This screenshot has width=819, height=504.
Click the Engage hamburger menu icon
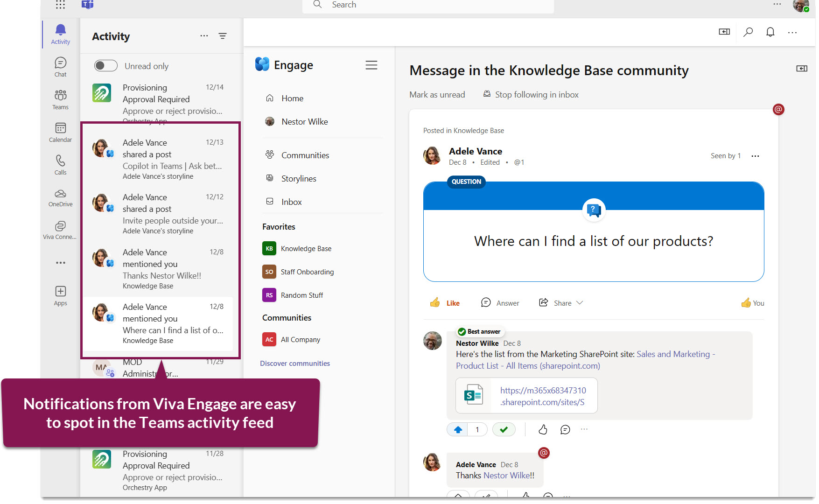pyautogui.click(x=371, y=65)
